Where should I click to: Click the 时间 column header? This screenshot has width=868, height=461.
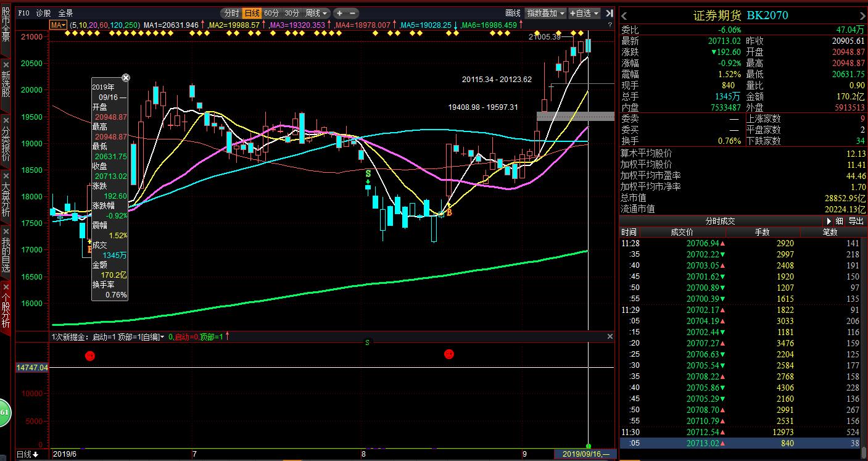(x=629, y=232)
